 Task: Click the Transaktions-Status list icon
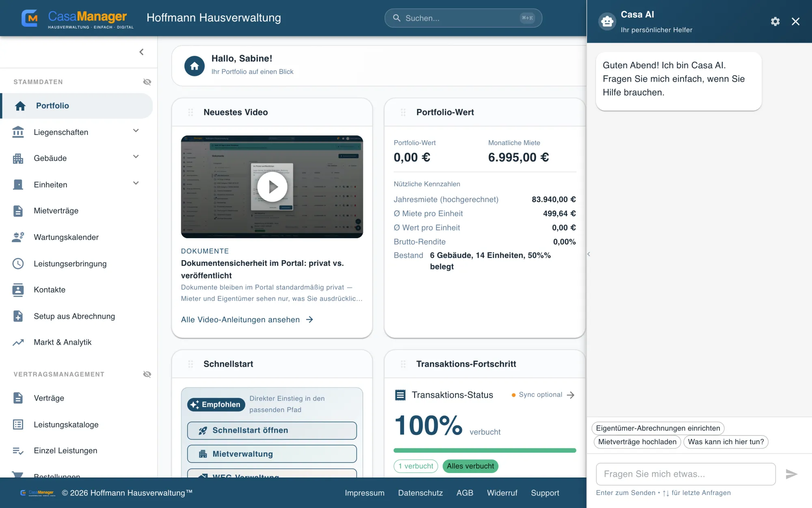(400, 395)
